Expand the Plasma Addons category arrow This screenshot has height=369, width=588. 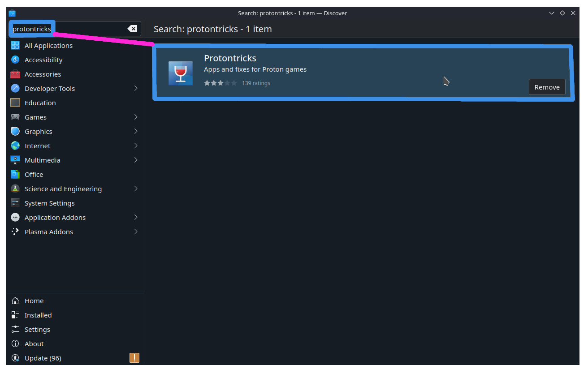[136, 232]
